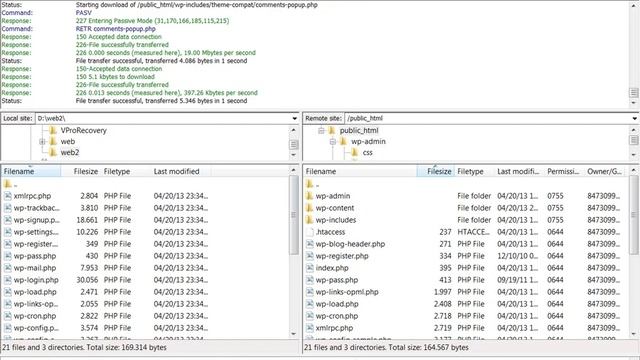Image resolution: width=640 pixels, height=360 pixels.
Task: Select wp-load.php in remote file list
Action: pyautogui.click(x=337, y=304)
